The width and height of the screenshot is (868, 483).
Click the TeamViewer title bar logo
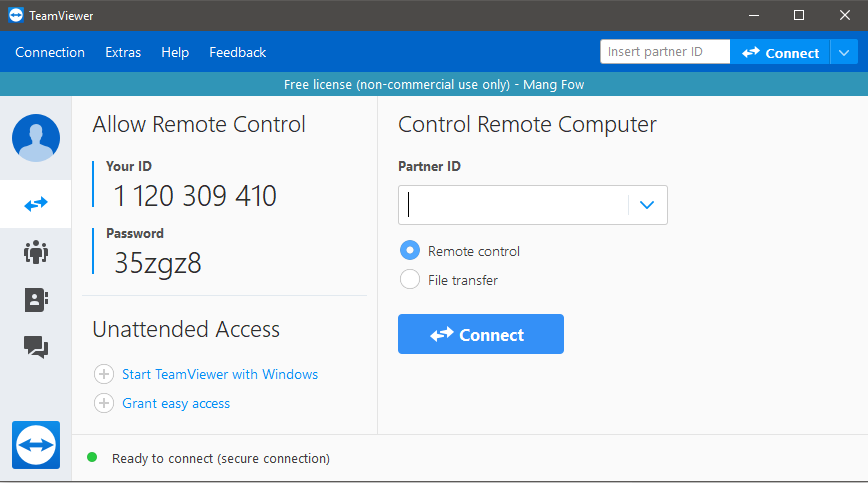click(16, 15)
